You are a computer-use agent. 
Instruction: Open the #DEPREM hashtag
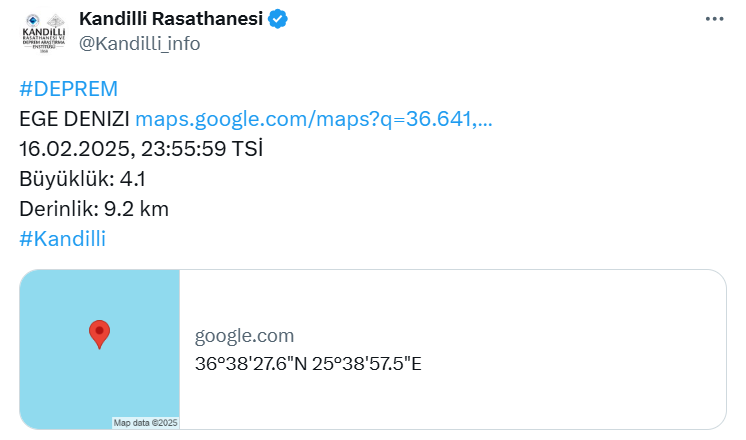tap(69, 89)
